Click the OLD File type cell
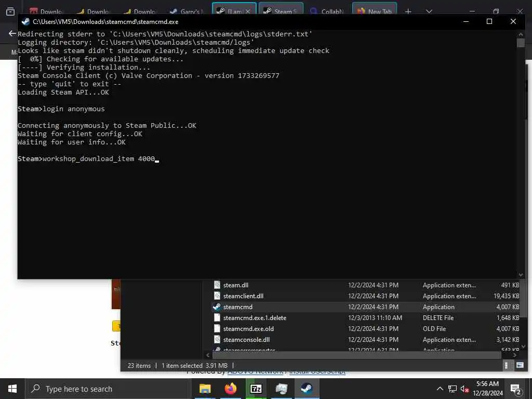Image resolution: width=532 pixels, height=399 pixels. click(434, 329)
